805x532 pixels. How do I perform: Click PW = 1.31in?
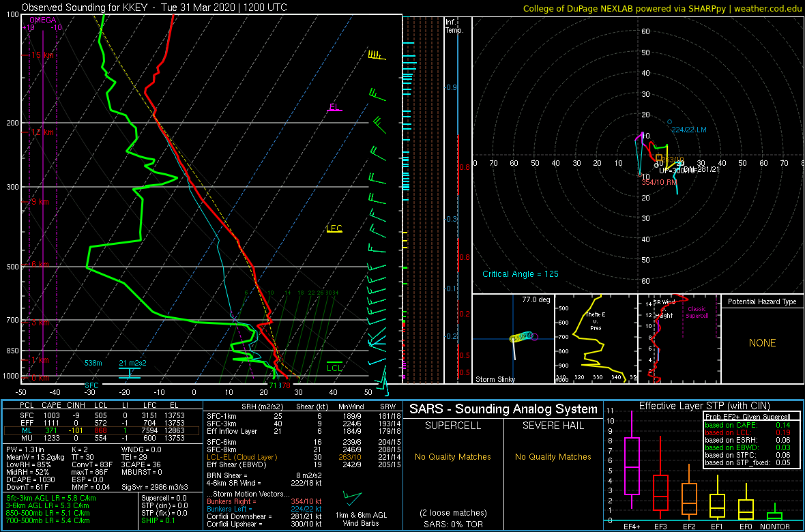(27, 449)
